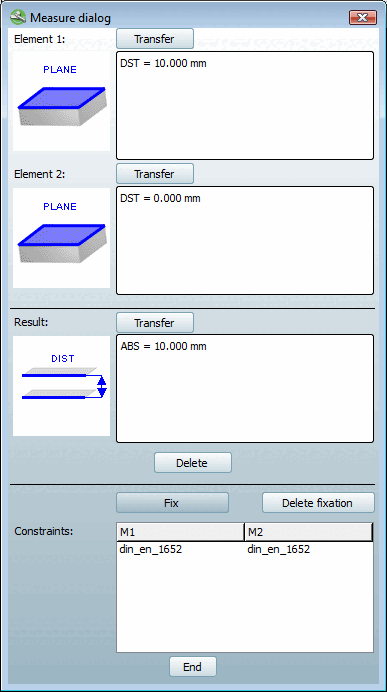
Task: Click the ABS = 10.000 mm result field
Action: (245, 388)
